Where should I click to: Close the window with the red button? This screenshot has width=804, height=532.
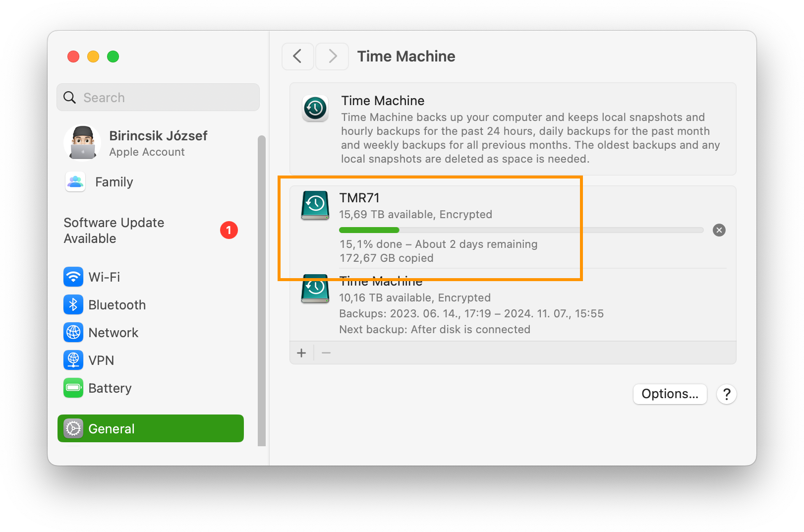click(73, 57)
